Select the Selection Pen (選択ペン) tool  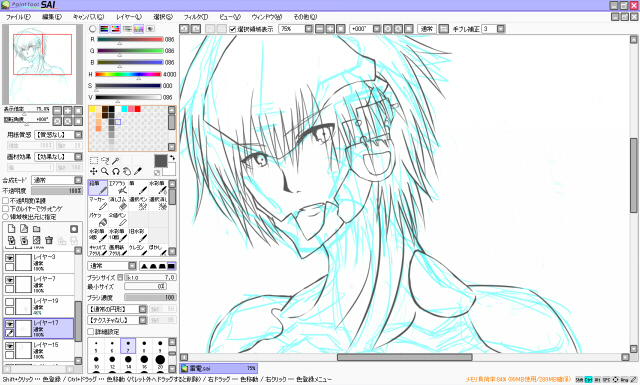138,203
